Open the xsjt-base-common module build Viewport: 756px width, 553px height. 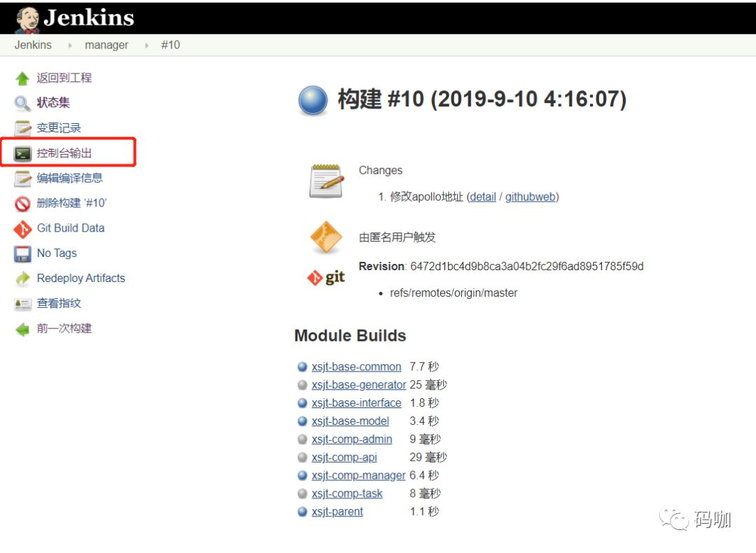click(356, 366)
